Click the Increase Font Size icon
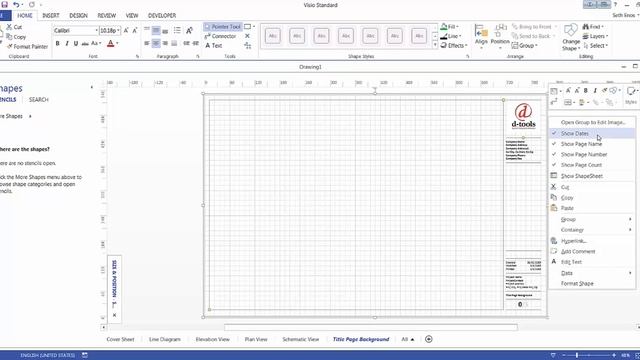 coord(126,31)
